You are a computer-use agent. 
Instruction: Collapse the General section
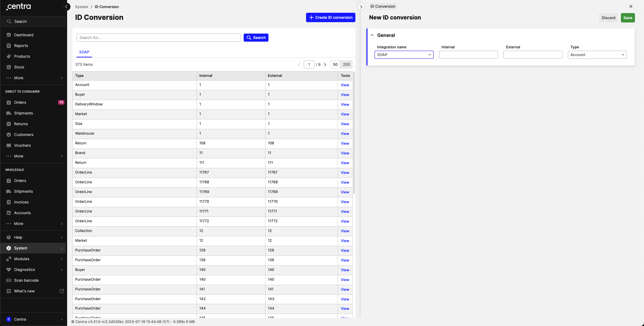(372, 35)
